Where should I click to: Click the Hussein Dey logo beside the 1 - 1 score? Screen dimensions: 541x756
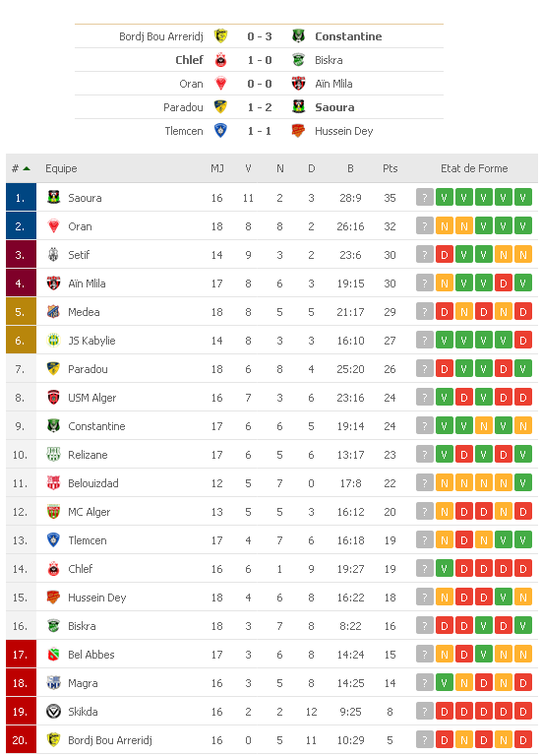298,131
